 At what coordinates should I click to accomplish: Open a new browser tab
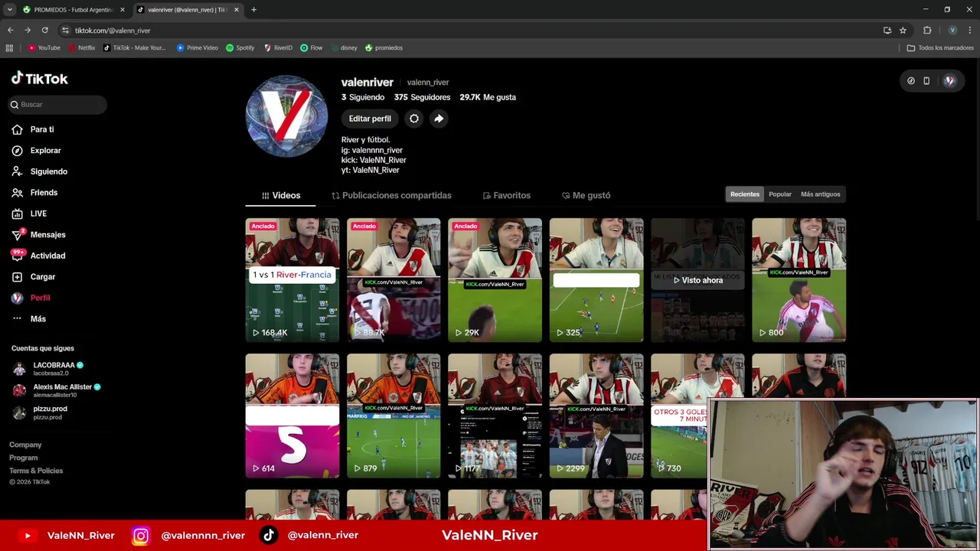[x=253, y=10]
